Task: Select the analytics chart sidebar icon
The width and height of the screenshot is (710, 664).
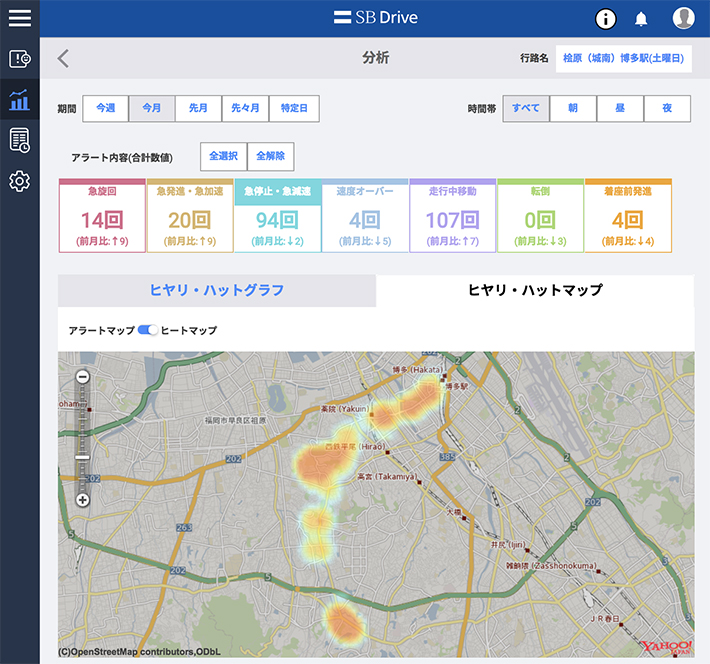Action: (x=19, y=100)
